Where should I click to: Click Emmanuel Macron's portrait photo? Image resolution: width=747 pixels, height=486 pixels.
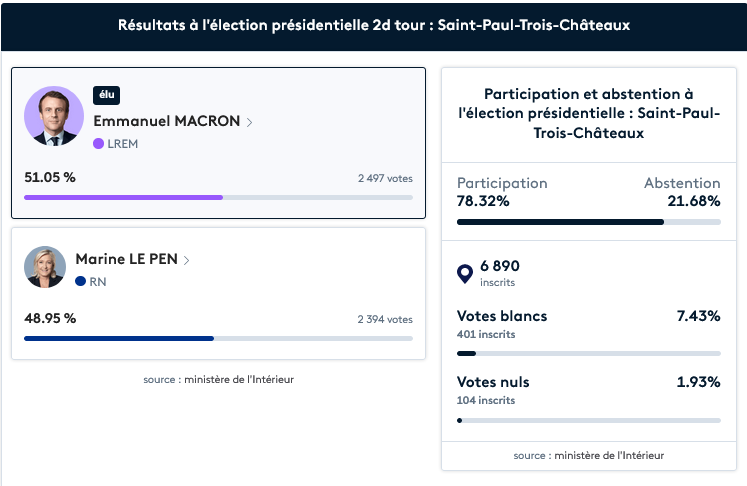coord(54,116)
